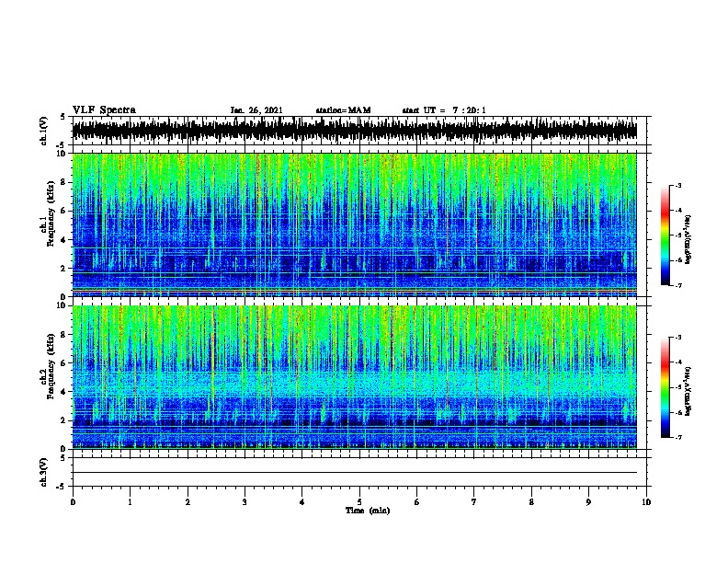Click time axis tick label "7"
Viewport: 728px width, 563px height.
474,502
